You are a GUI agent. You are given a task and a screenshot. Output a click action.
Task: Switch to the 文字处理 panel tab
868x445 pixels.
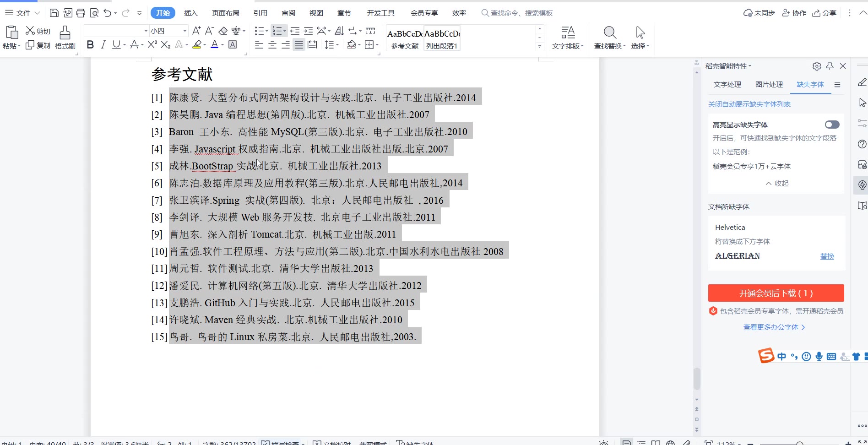[727, 84]
